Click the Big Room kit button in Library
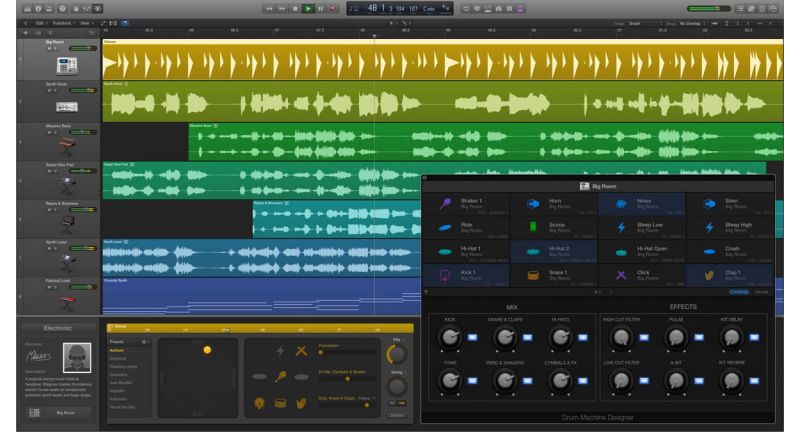 [58, 413]
